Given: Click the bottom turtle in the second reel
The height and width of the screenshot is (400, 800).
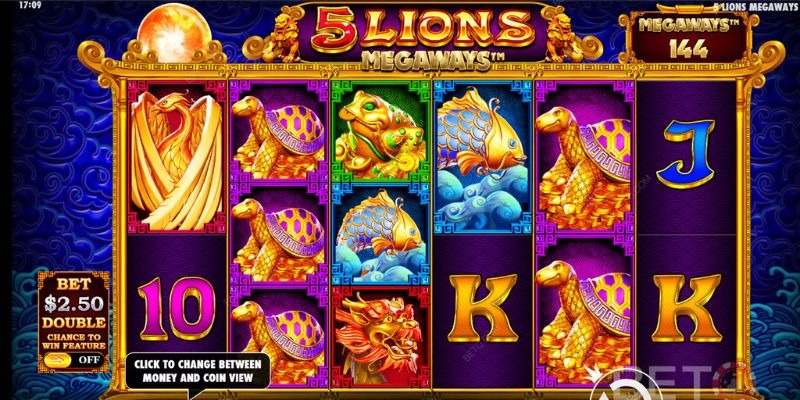Looking at the screenshot, I should click(279, 337).
